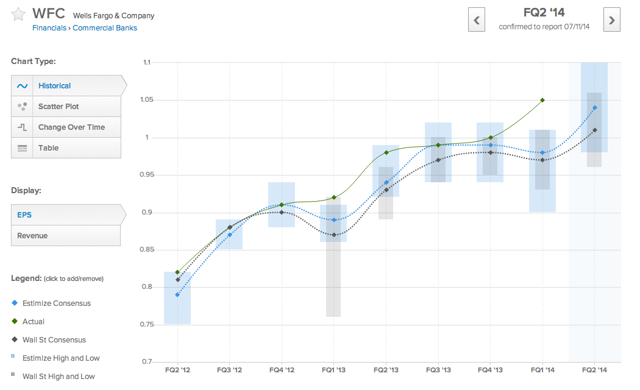The width and height of the screenshot is (640, 390).
Task: Click the blue Estimize Consensus diamond marker
Action: click(x=15, y=303)
